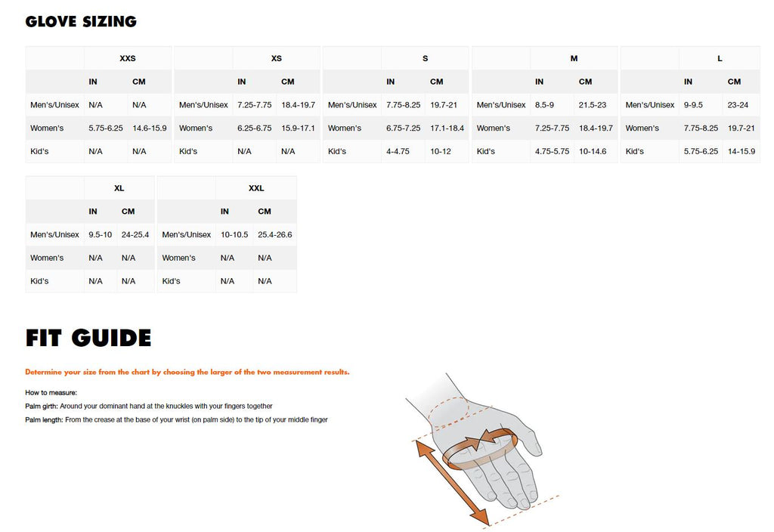Click Men's/Unisex size L value "9-9.5"
Image resolution: width=774 pixels, height=532 pixels.
pos(693,105)
